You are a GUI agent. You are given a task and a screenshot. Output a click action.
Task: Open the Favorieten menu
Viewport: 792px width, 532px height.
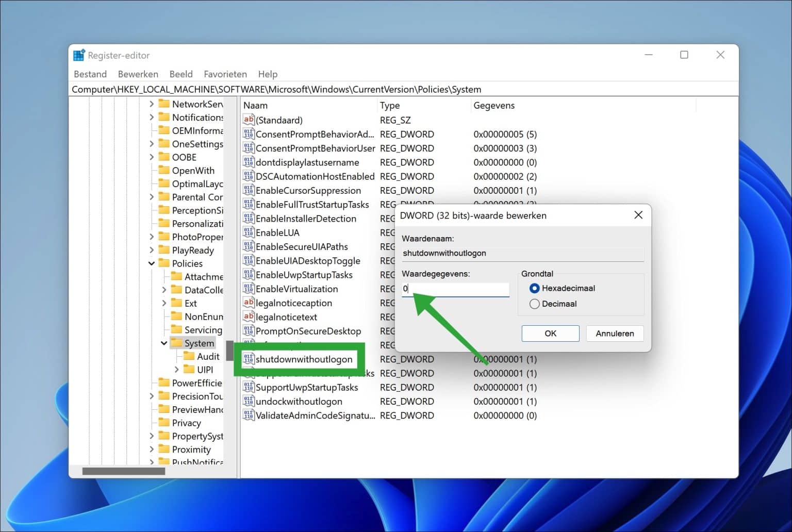225,74
